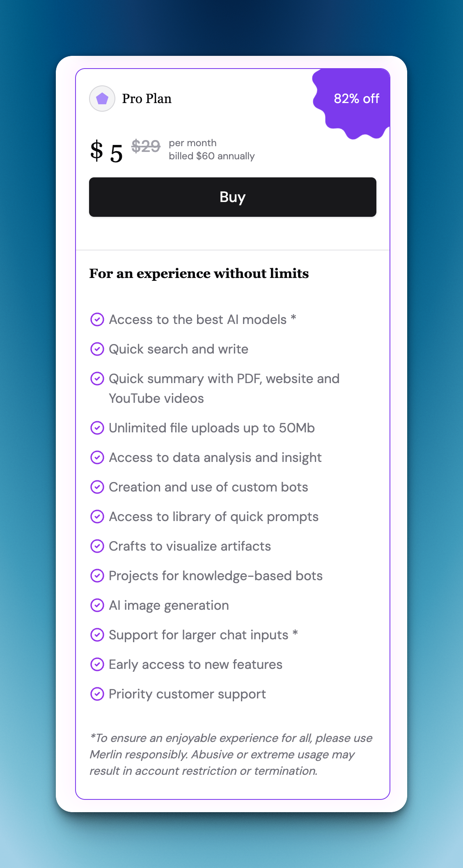Image resolution: width=463 pixels, height=868 pixels.
Task: Click the 82% off discount badge
Action: coord(356,99)
